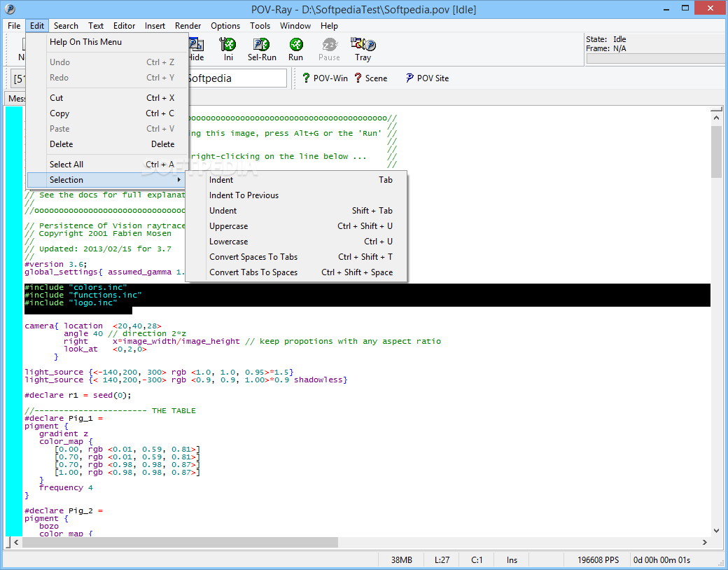Click the 196608 PPS status entry
The image size is (728, 570).
point(598,559)
